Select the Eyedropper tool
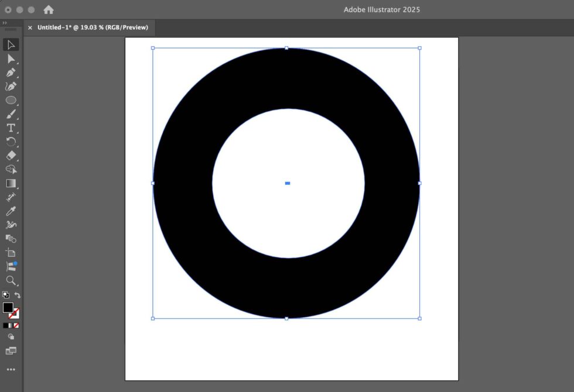Screen dimensions: 574x392 (x=11, y=211)
